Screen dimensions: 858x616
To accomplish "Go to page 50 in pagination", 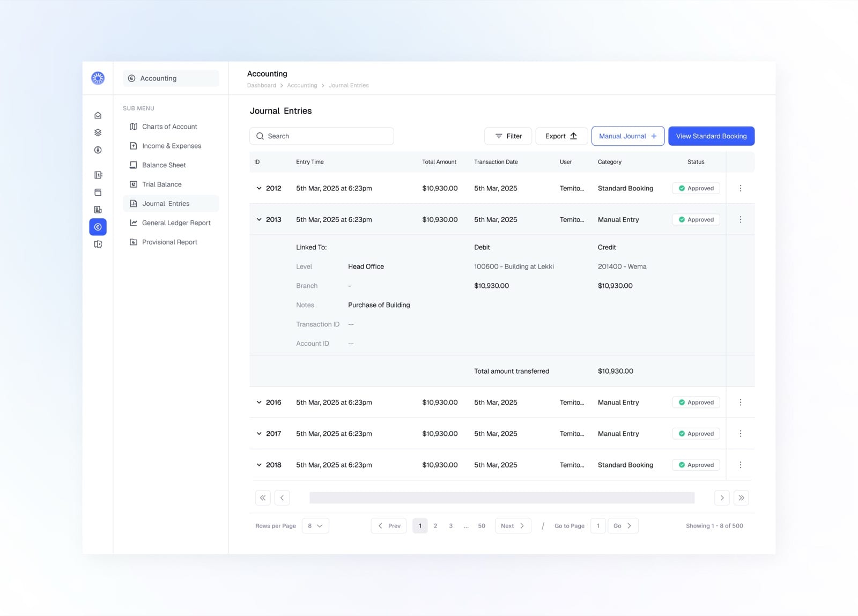I will click(x=482, y=526).
